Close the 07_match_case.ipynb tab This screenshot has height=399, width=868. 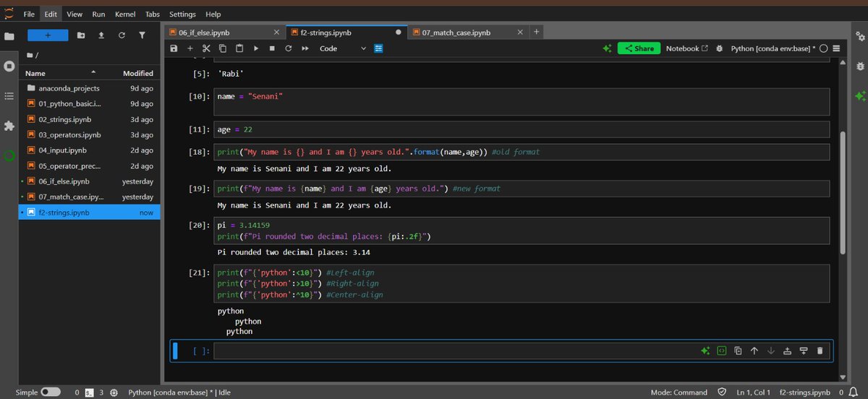point(521,33)
